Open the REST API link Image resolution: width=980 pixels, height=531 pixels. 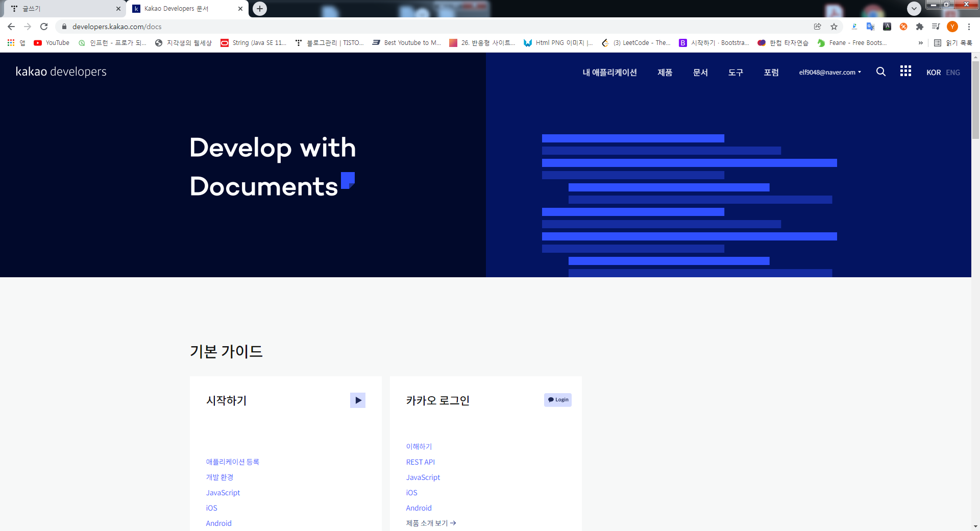[420, 462]
